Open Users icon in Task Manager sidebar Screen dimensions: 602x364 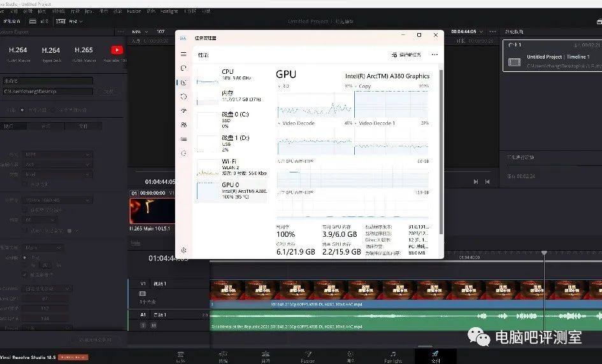click(183, 125)
